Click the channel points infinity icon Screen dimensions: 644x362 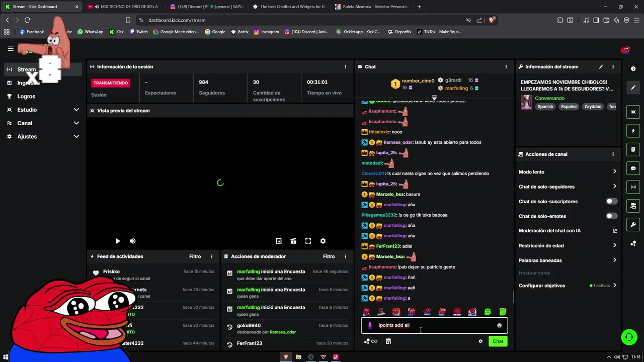click(371, 341)
